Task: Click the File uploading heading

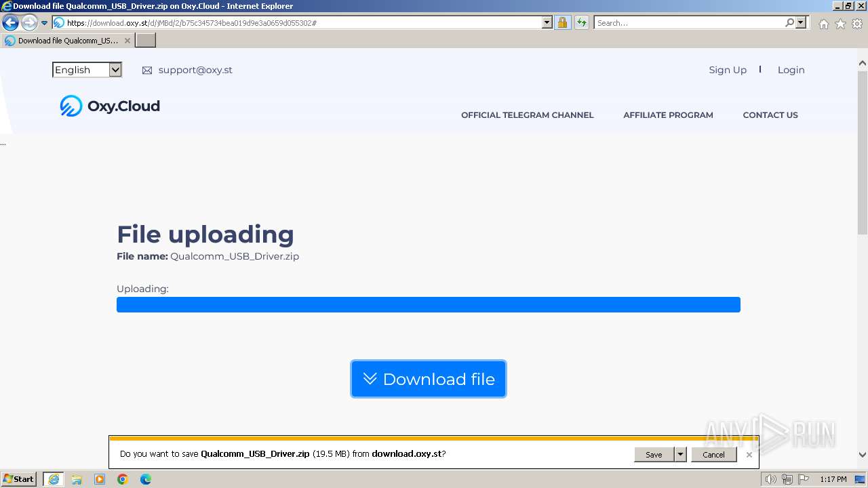Action: coord(205,235)
